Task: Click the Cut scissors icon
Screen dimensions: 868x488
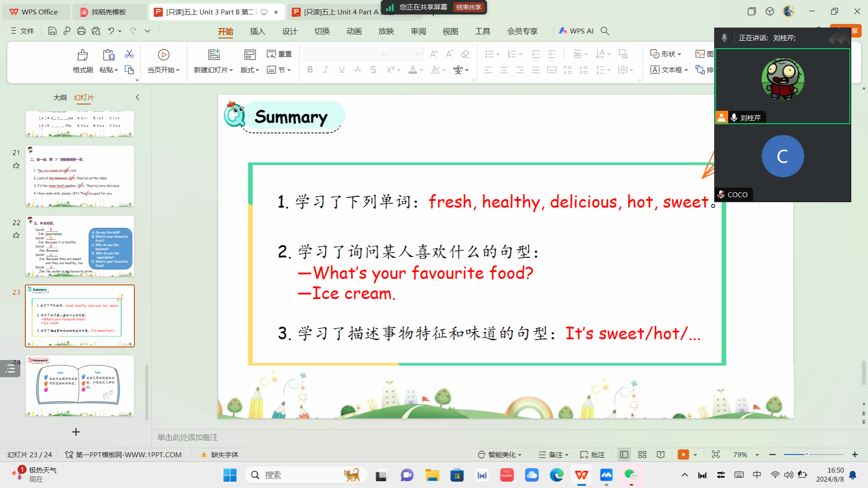Action: 129,54
